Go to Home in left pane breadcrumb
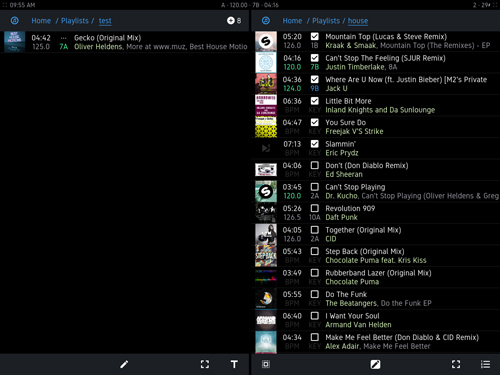The height and width of the screenshot is (375, 500). 41,21
